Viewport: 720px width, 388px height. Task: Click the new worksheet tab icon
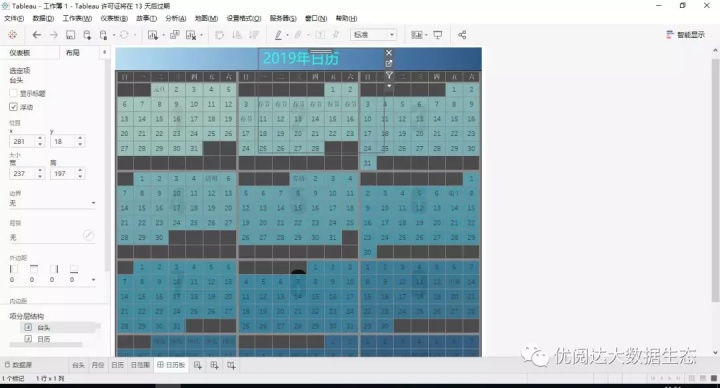[x=197, y=366]
